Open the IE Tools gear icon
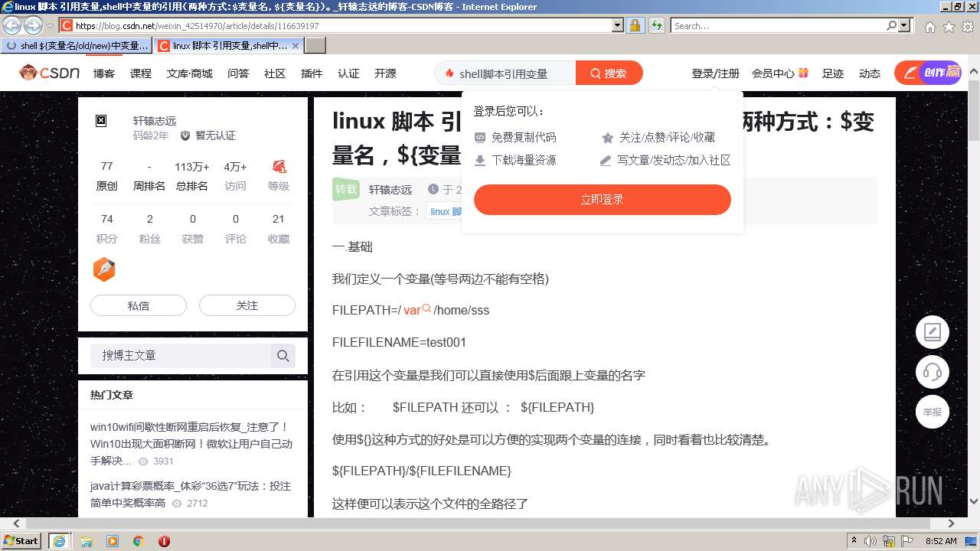 point(968,27)
